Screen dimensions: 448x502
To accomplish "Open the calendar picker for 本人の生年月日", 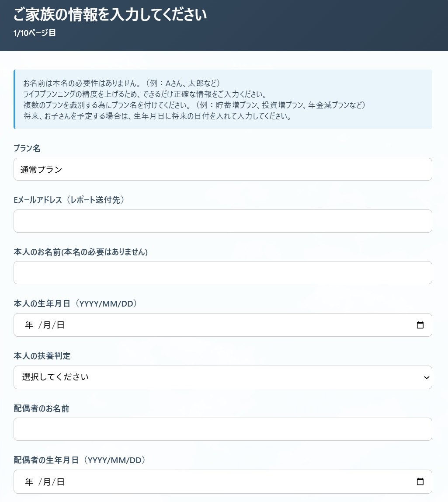I will 420,325.
